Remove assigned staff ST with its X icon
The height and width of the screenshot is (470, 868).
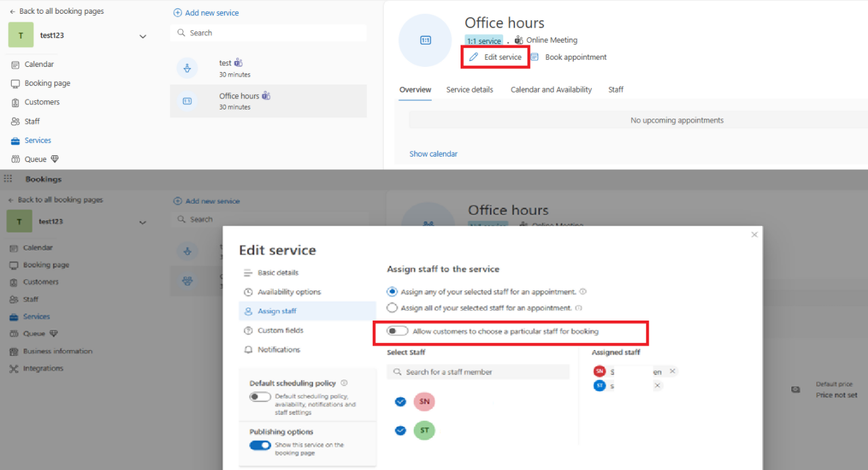coord(657,385)
